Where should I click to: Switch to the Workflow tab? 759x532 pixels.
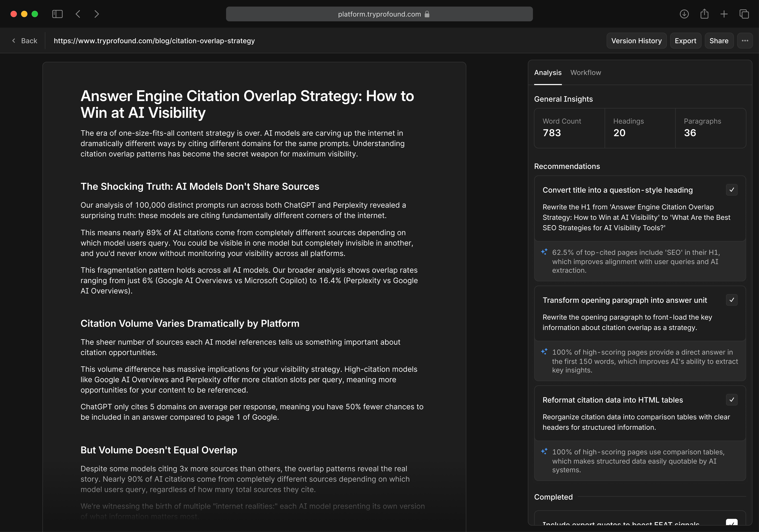pos(585,73)
